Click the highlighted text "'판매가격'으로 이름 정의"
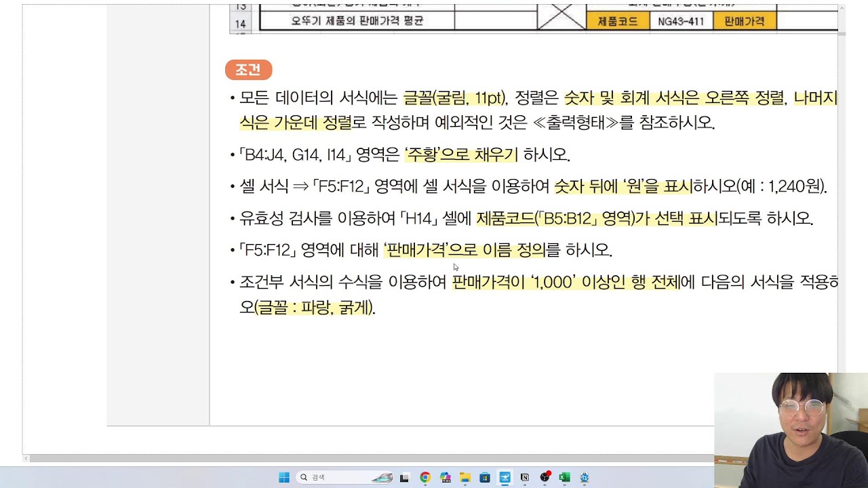This screenshot has width=868, height=488. point(464,250)
